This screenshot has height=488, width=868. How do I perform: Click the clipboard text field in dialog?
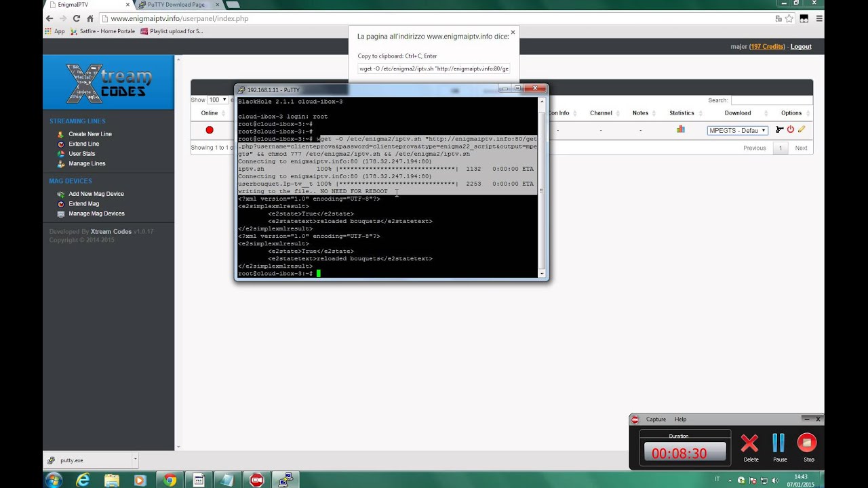433,68
